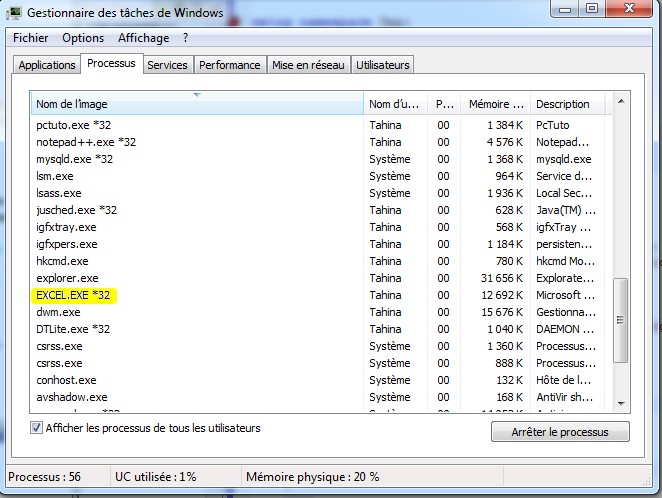Open the Affichage menu

tap(144, 38)
